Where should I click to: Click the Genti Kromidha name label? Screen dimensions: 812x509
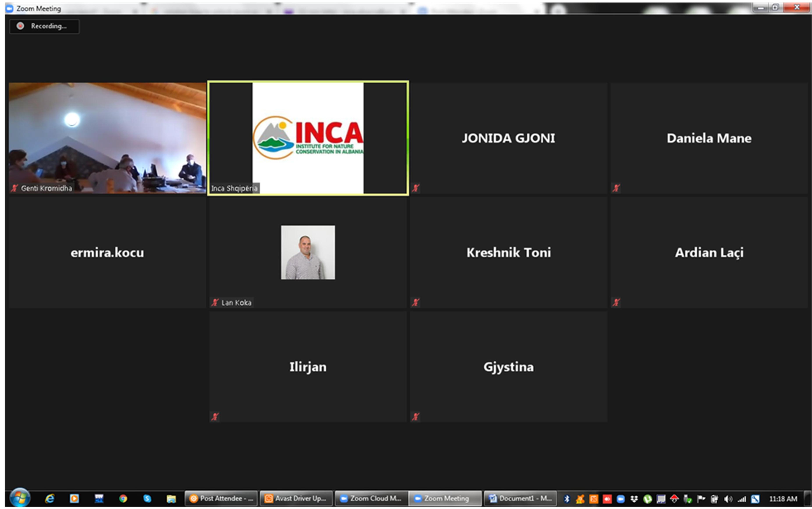46,188
